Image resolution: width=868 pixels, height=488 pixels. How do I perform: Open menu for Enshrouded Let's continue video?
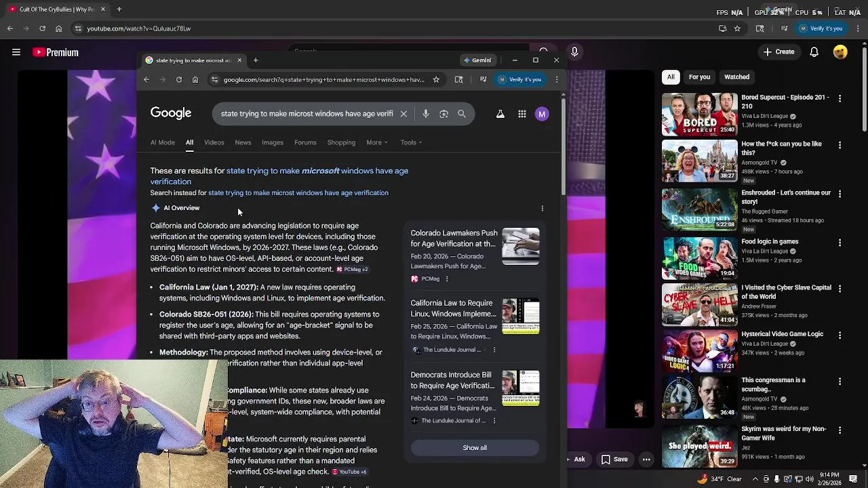point(840,194)
